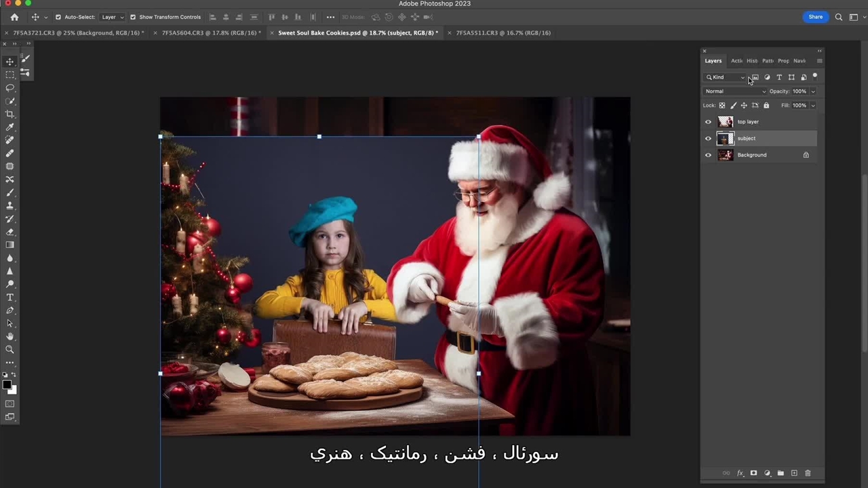Screen dimensions: 868x488
Task: Activate the Zoom tool in toolbar
Action: pos(10,350)
